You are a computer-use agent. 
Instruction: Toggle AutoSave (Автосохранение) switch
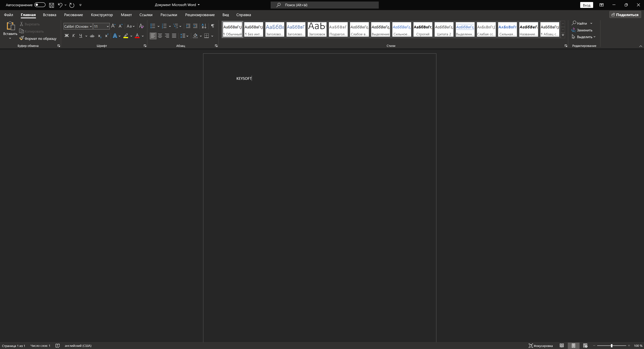tap(40, 5)
